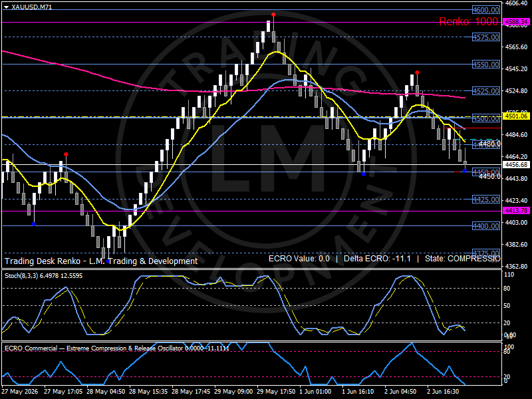Screen dimensions: 532x399
Task: Click the XAUUSD,M71 chart title
Action: (x=31, y=7)
